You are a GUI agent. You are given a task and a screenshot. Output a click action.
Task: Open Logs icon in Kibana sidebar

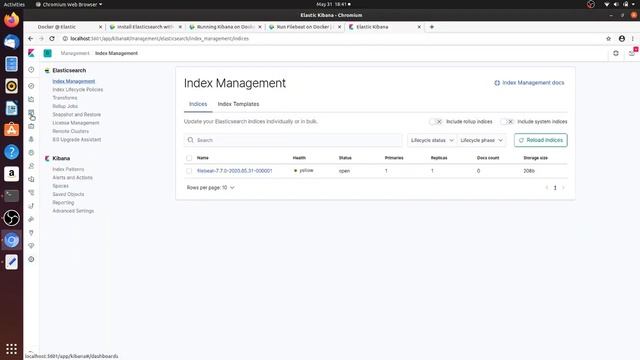point(31,179)
